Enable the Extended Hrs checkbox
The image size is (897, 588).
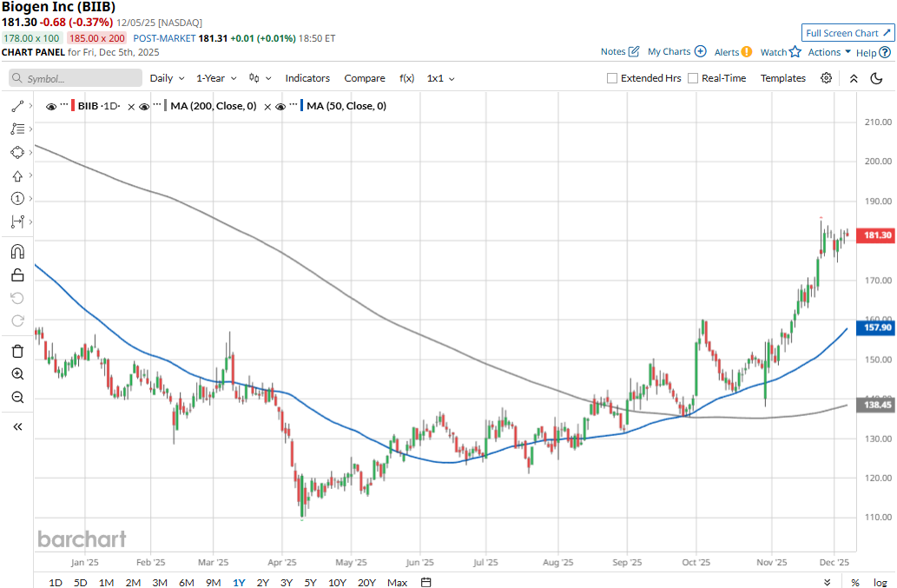pyautogui.click(x=612, y=78)
